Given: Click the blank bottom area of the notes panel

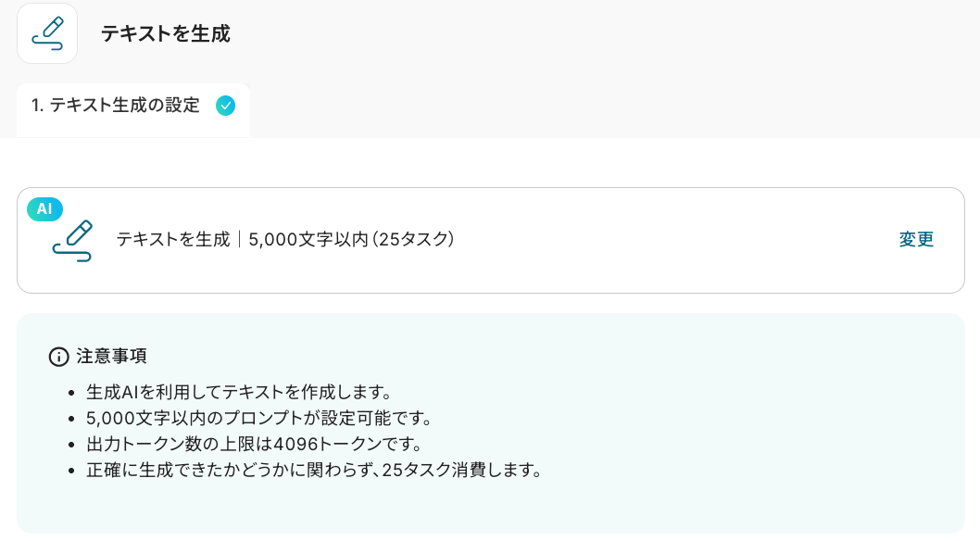Looking at the screenshot, I should (x=490, y=509).
